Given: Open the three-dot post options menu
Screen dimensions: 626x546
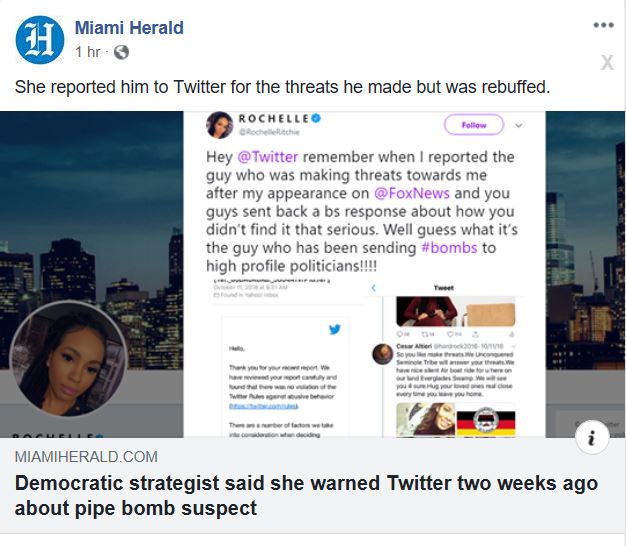Looking at the screenshot, I should coord(603,25).
